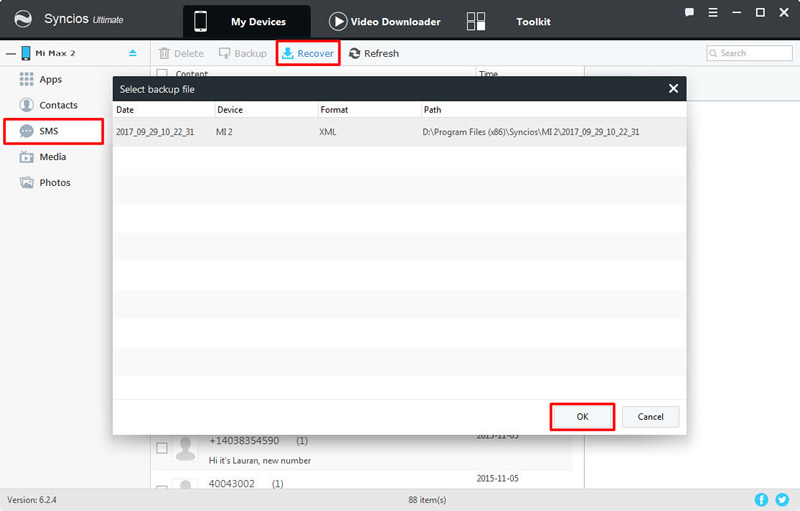Viewport: 800px width, 511px height.
Task: Collapse the Mi Max 2 device tree
Action: pos(11,53)
